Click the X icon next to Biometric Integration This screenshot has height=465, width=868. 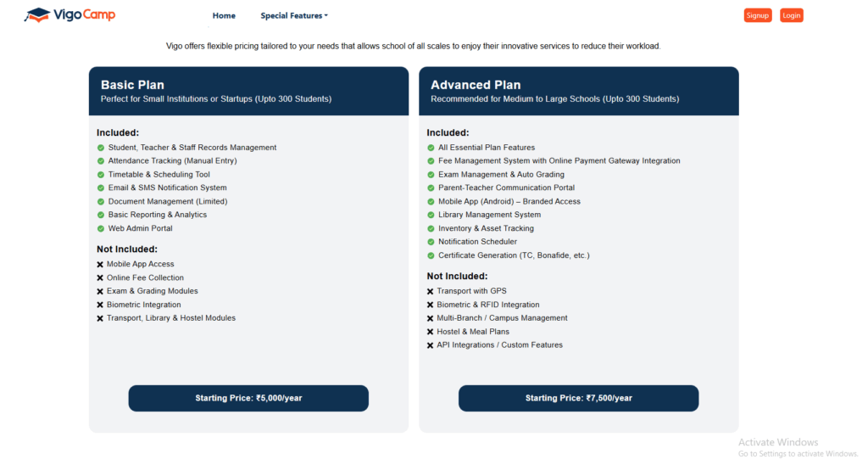[100, 305]
